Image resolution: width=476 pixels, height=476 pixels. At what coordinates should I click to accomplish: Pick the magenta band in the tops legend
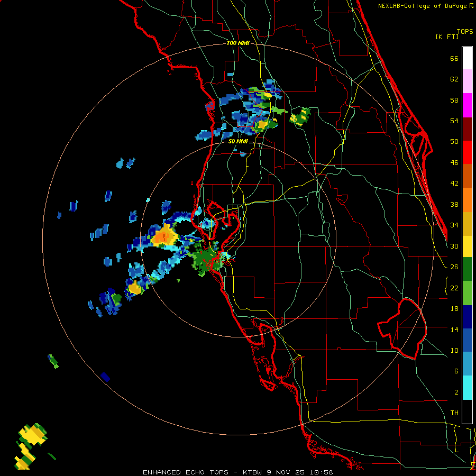click(467, 105)
